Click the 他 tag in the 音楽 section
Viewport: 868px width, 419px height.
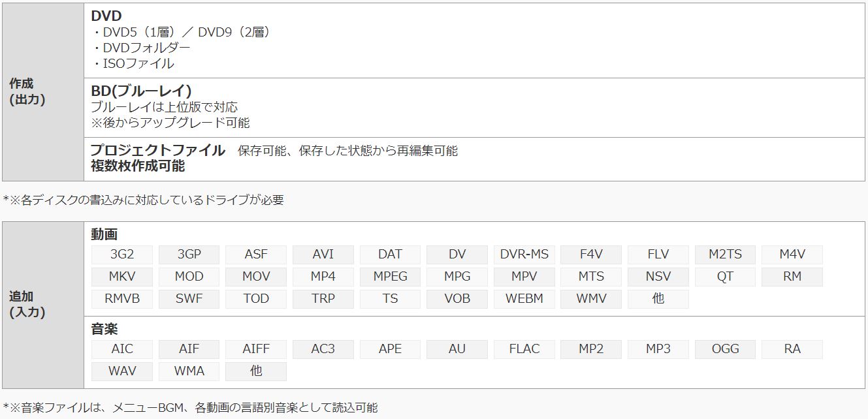(x=256, y=371)
